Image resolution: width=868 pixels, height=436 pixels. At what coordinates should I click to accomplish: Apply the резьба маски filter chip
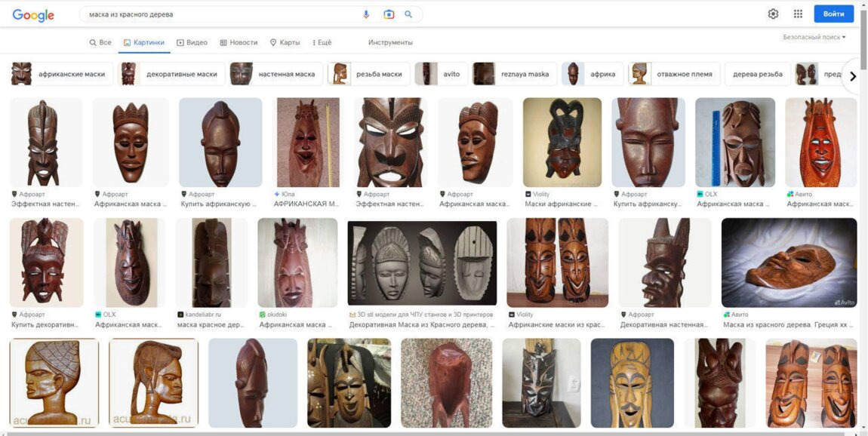[x=369, y=75]
